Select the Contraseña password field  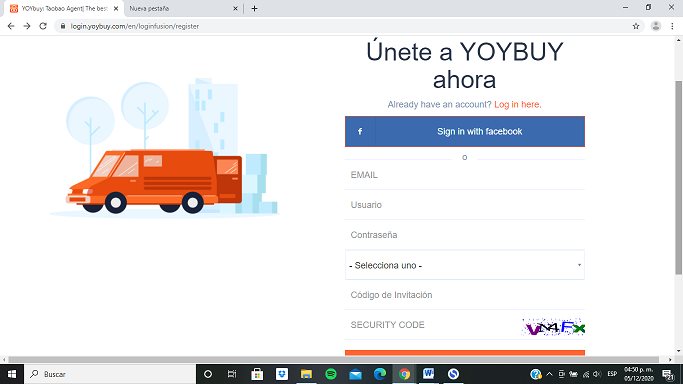coord(465,235)
